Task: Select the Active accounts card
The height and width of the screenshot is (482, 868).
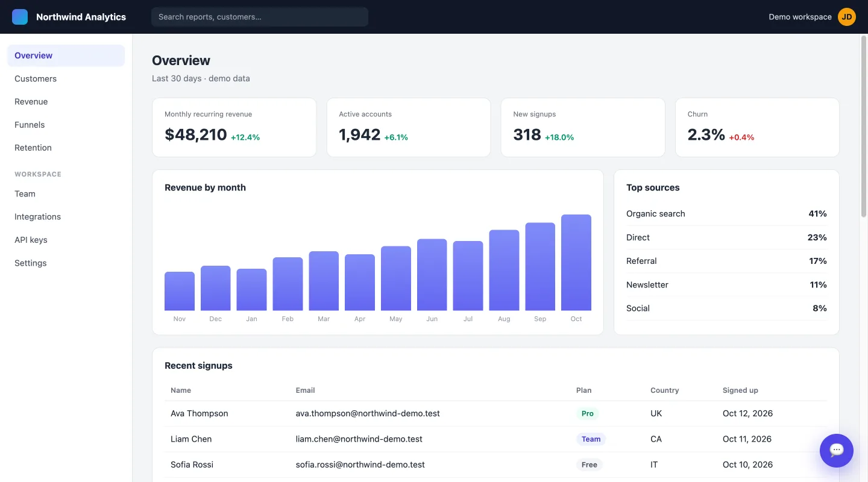Action: tap(409, 128)
